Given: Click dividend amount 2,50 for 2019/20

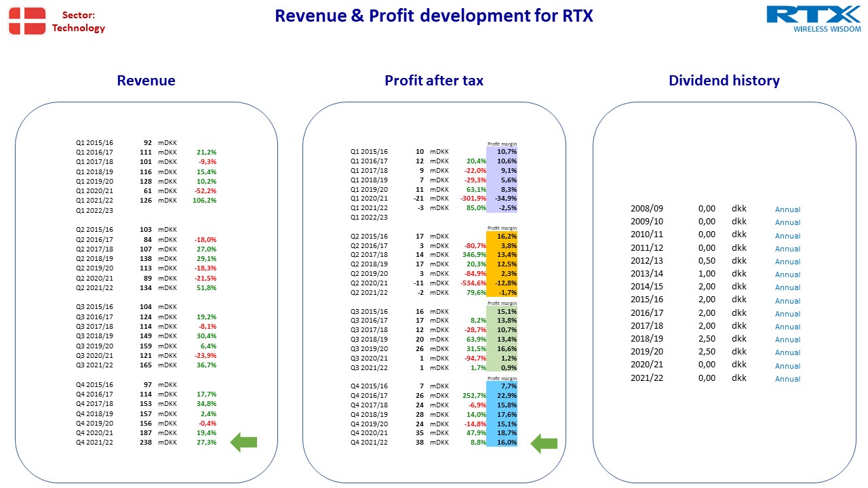Looking at the screenshot, I should pos(707,352).
